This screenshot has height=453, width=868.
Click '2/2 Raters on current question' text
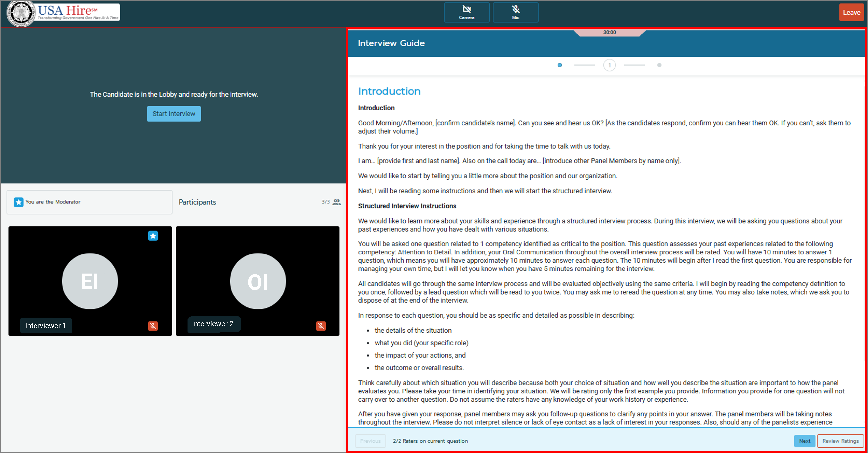[430, 441]
